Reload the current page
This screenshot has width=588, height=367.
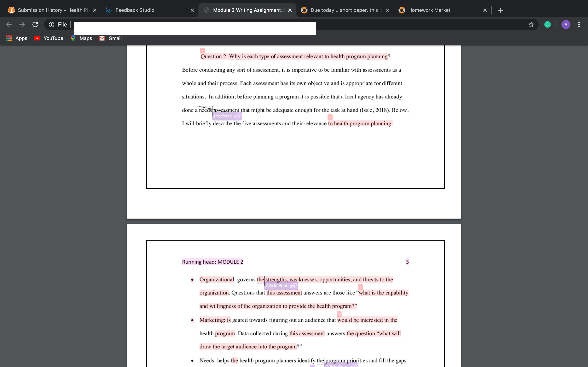(x=35, y=24)
